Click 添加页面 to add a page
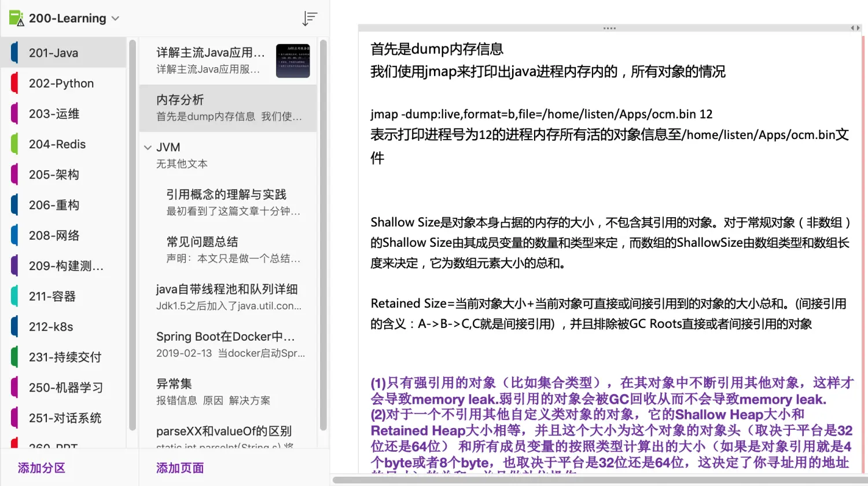The image size is (868, 486). (x=180, y=468)
